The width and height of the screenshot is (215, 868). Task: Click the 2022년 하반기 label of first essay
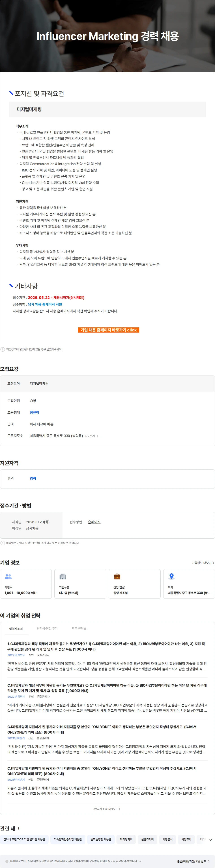[x=16, y=655]
